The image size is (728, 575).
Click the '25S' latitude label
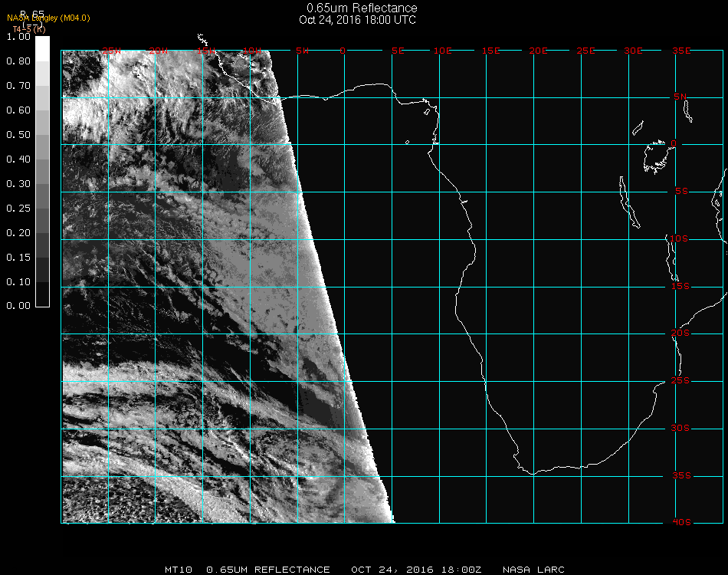coord(680,381)
